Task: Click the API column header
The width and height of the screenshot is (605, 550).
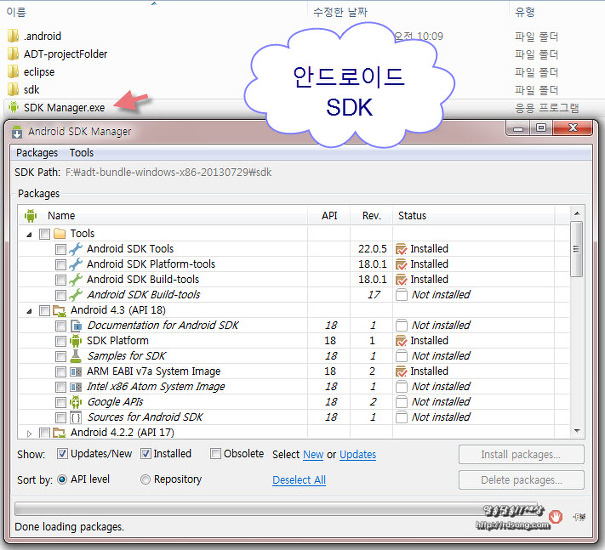Action: [x=329, y=215]
